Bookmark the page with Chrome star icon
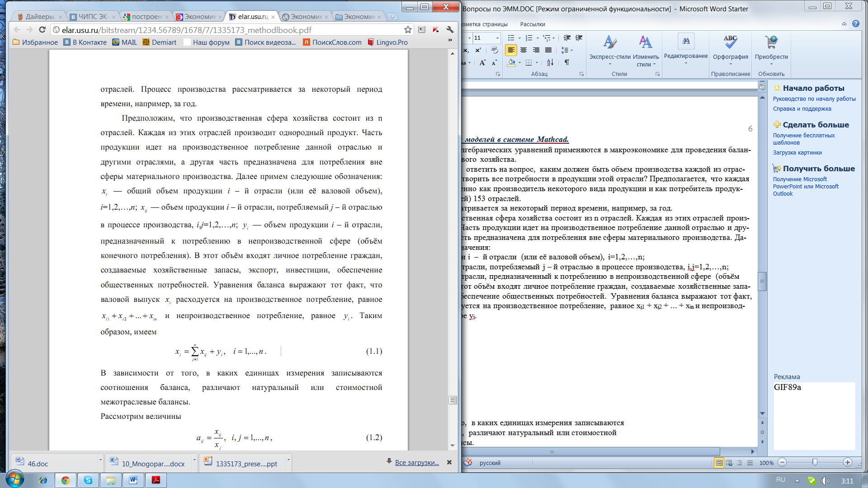868x488 pixels. tap(408, 30)
